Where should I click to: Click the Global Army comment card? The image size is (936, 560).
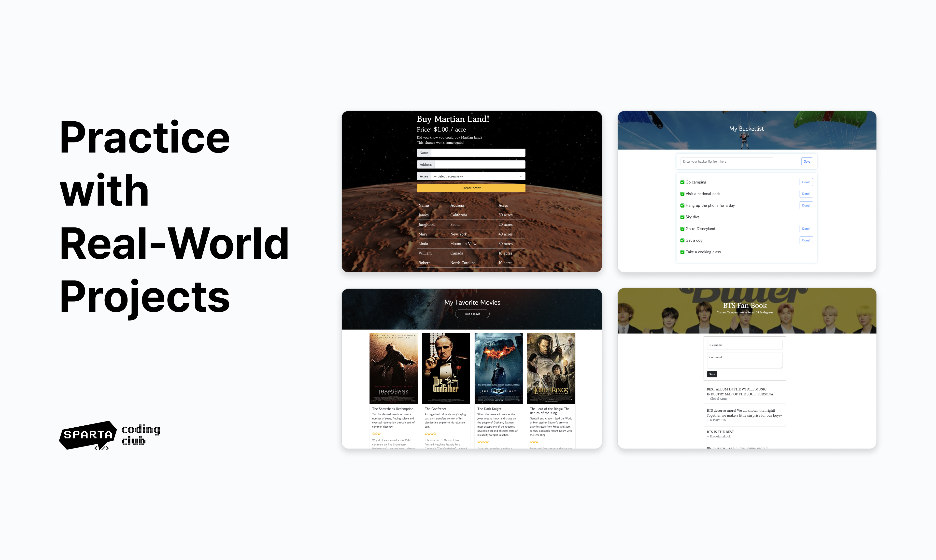(745, 394)
